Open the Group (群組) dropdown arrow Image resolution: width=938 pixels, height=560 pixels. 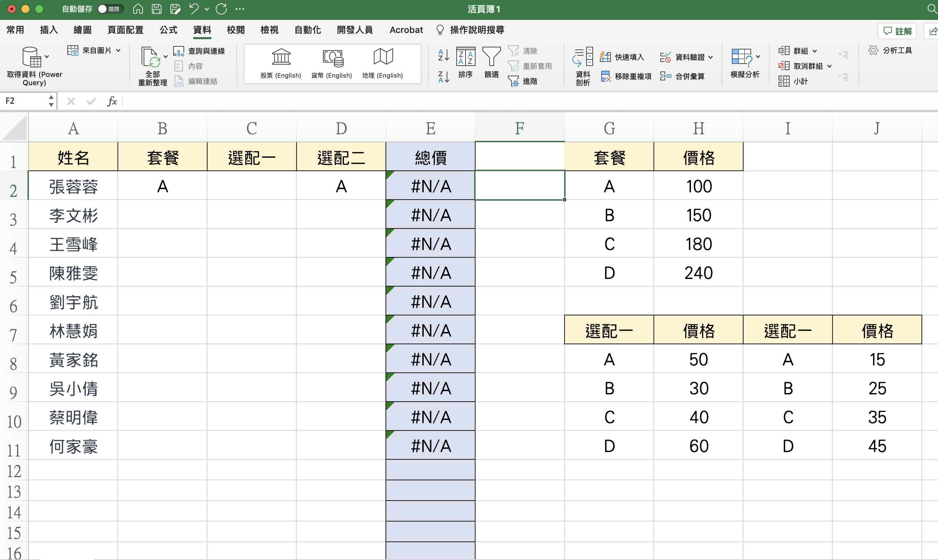tap(815, 51)
